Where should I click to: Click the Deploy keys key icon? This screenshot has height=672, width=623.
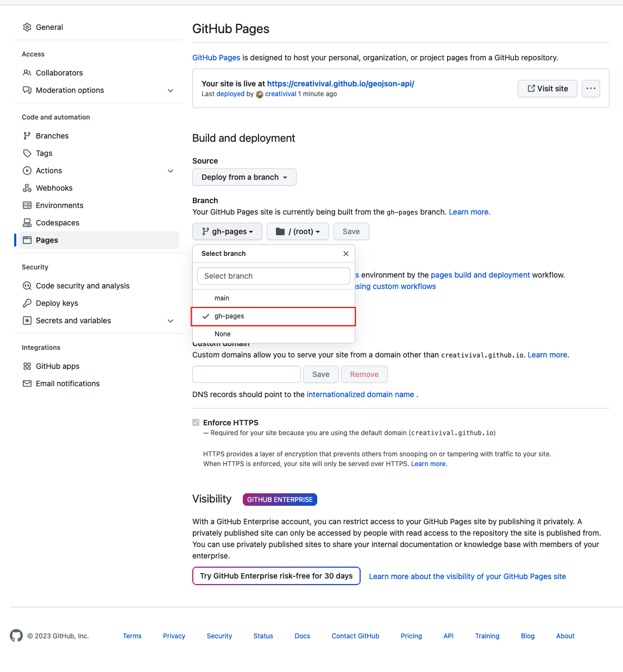click(27, 303)
